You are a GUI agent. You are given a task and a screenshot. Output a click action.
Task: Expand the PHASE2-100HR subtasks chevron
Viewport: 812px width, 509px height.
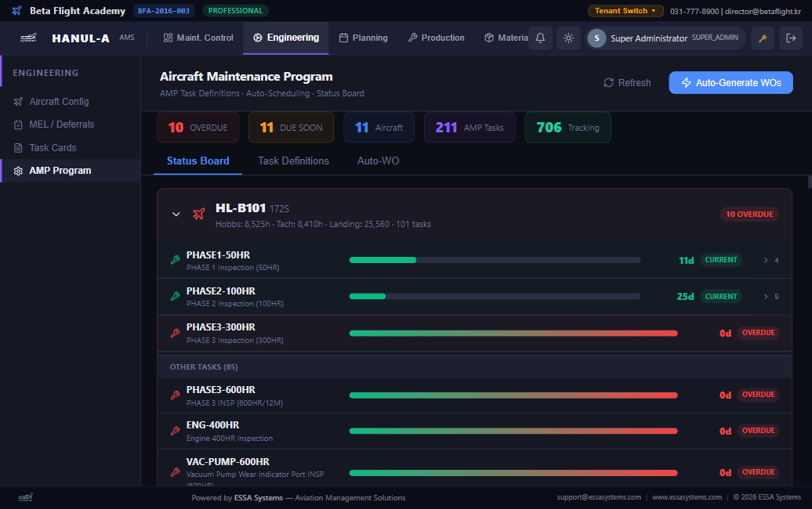(x=766, y=297)
